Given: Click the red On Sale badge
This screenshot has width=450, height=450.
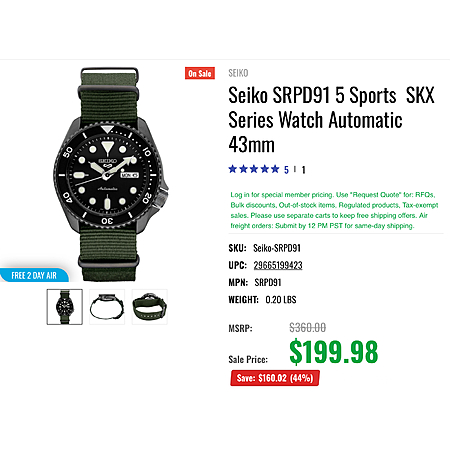Looking at the screenshot, I should click(x=200, y=73).
